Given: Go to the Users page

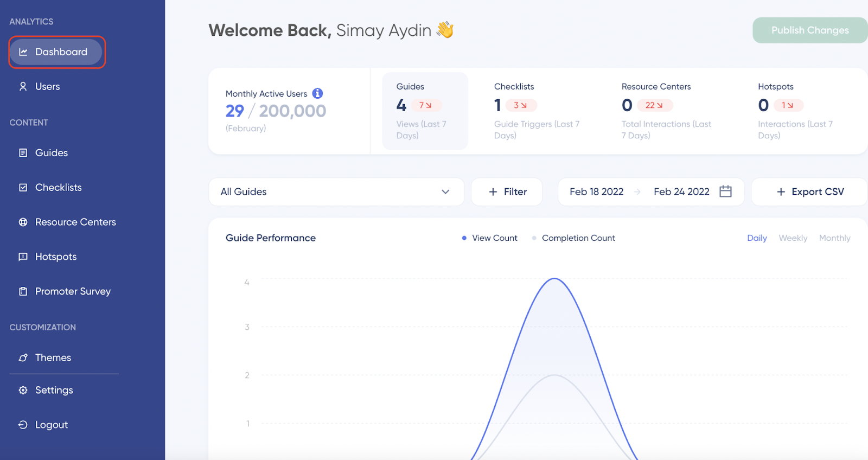Looking at the screenshot, I should 47,87.
